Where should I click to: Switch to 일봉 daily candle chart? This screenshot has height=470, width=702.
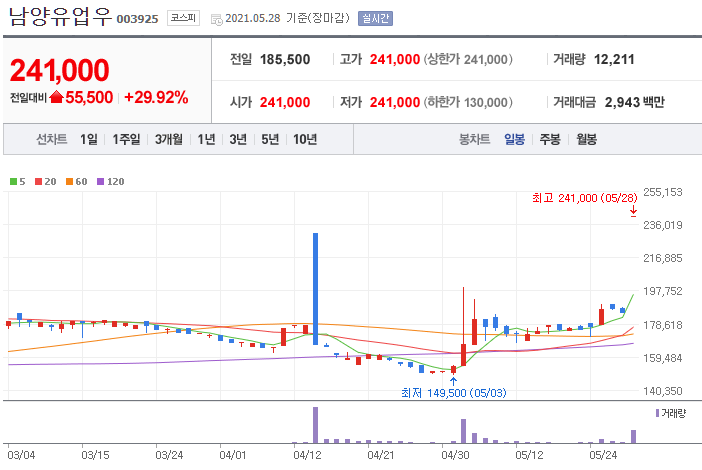pyautogui.click(x=514, y=139)
